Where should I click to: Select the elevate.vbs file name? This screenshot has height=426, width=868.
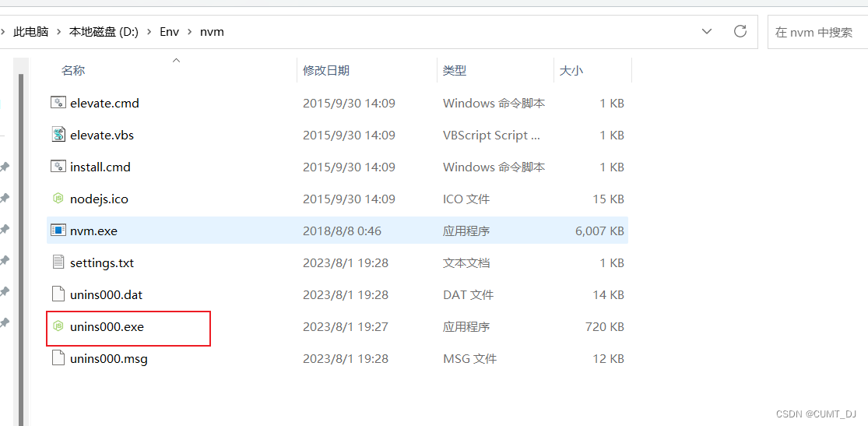[102, 136]
